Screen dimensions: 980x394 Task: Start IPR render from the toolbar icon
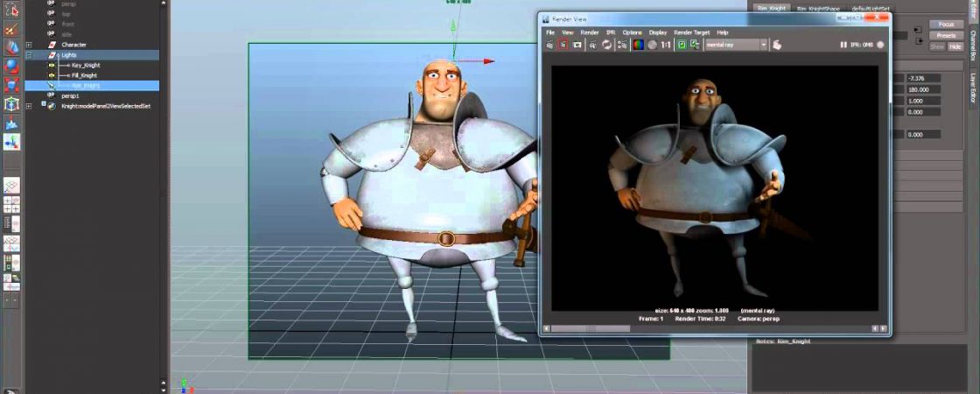coord(592,45)
